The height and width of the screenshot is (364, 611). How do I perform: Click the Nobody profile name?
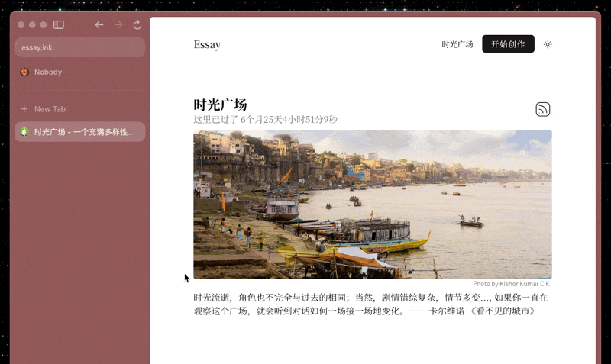click(x=48, y=72)
